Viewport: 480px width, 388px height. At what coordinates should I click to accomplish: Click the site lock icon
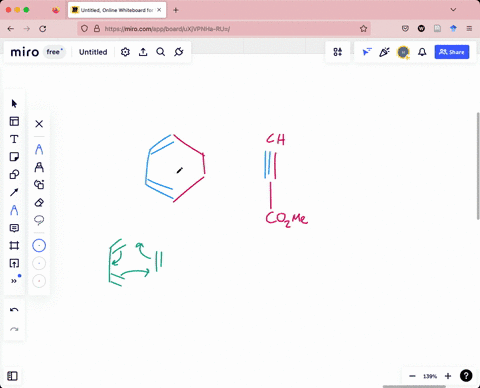pos(97,29)
